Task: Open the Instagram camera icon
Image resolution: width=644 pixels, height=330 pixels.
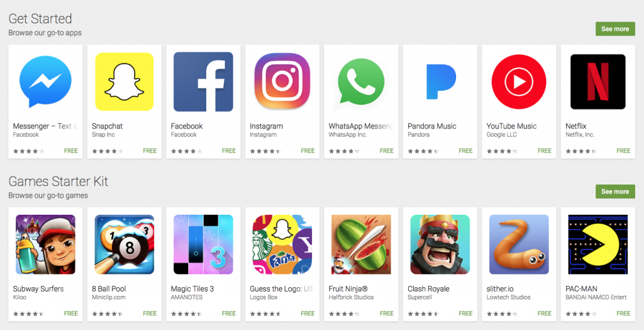Action: point(282,81)
